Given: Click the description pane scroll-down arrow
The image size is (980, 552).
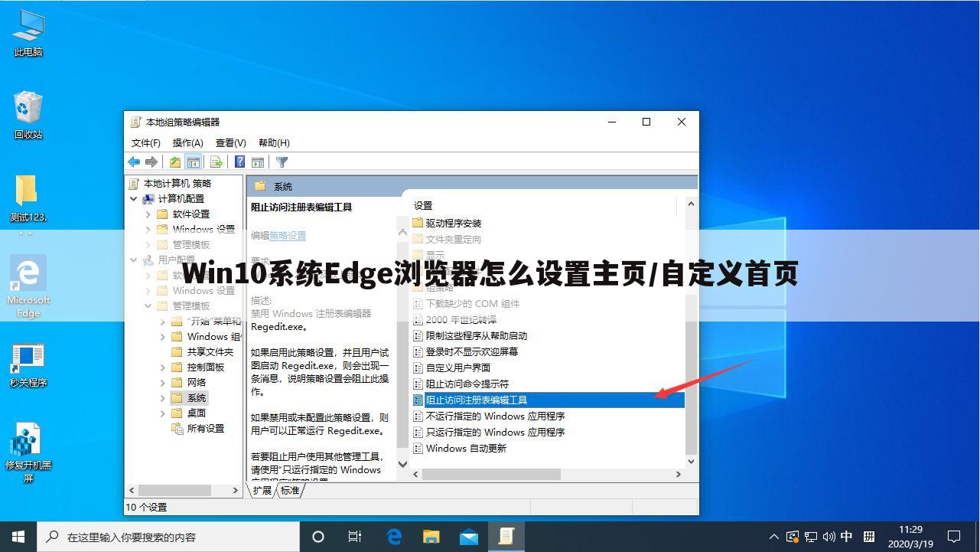Looking at the screenshot, I should (402, 463).
